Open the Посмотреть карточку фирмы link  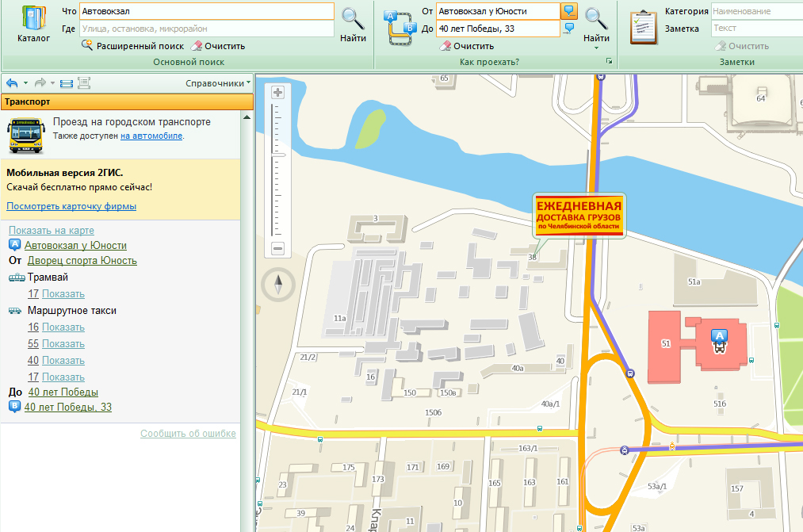[x=71, y=206]
